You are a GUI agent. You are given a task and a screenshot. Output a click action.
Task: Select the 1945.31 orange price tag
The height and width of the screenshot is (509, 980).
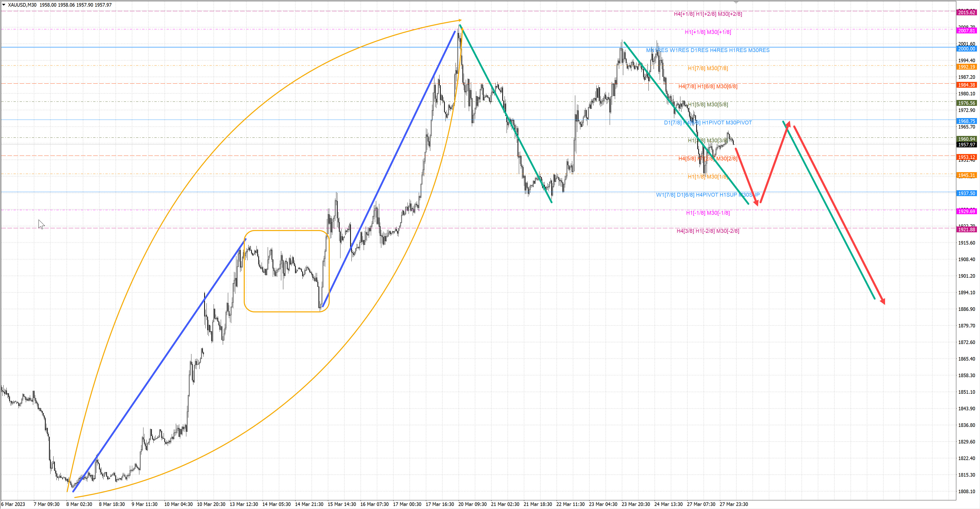[967, 175]
